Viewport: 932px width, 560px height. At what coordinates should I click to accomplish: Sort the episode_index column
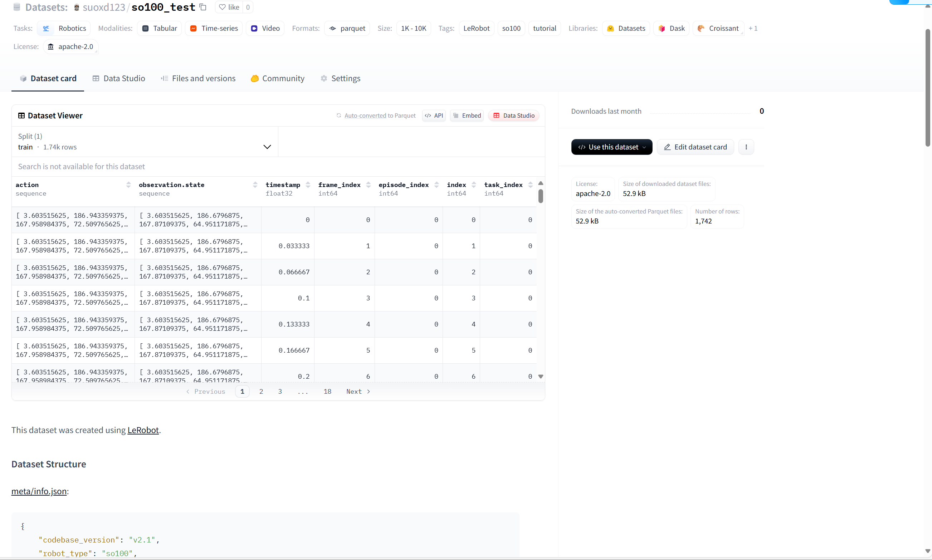(436, 185)
